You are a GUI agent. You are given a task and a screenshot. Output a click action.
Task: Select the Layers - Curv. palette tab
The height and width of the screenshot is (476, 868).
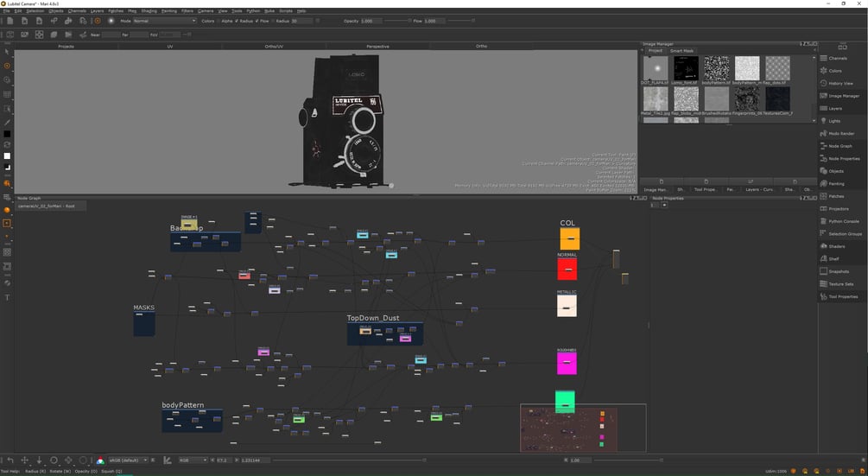pyautogui.click(x=759, y=190)
